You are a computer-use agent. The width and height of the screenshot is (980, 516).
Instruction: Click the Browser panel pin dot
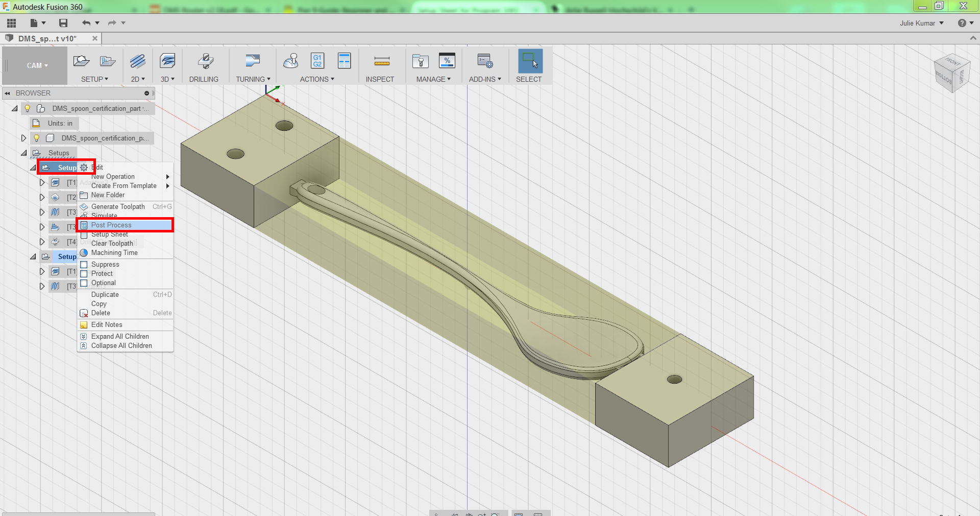(x=146, y=93)
